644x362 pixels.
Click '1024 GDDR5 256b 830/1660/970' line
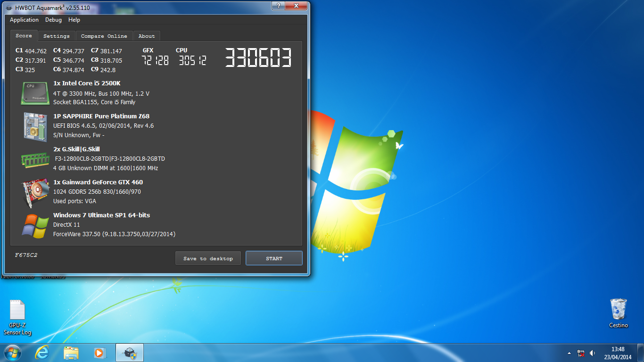[x=97, y=192]
